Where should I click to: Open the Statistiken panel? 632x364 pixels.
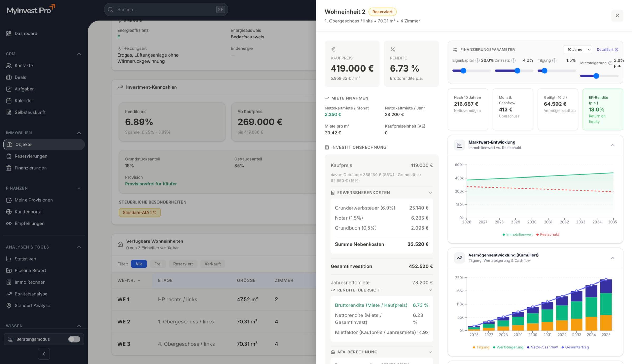pyautogui.click(x=25, y=259)
